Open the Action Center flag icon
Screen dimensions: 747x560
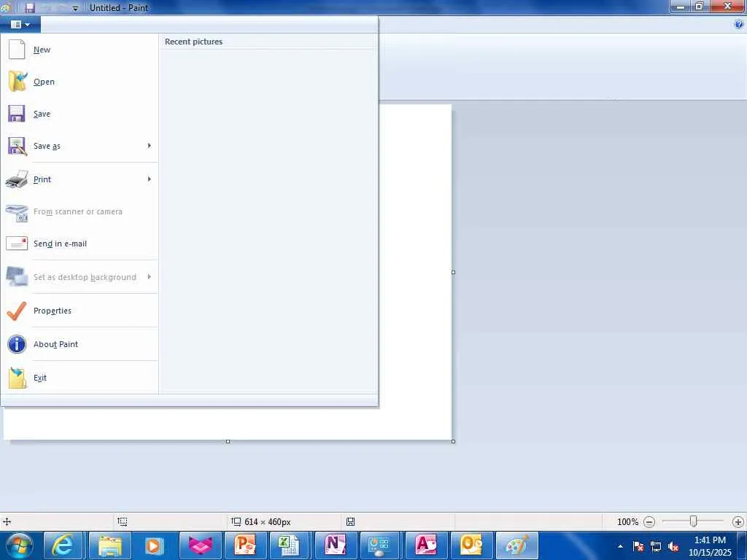(x=638, y=547)
